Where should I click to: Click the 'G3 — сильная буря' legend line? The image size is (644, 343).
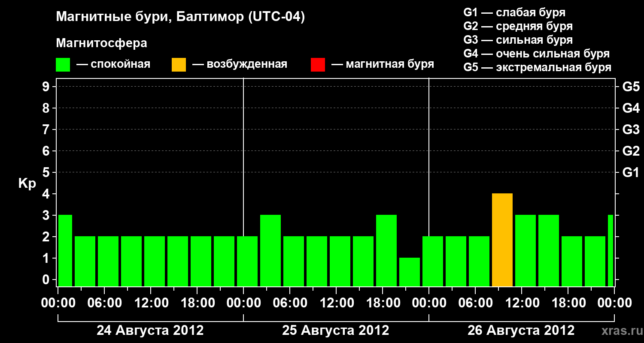pos(518,40)
